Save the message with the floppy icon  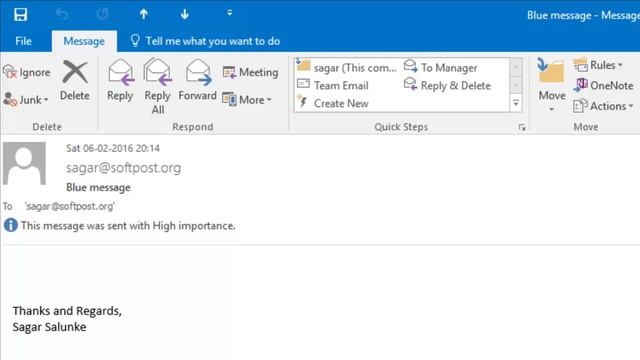20,15
